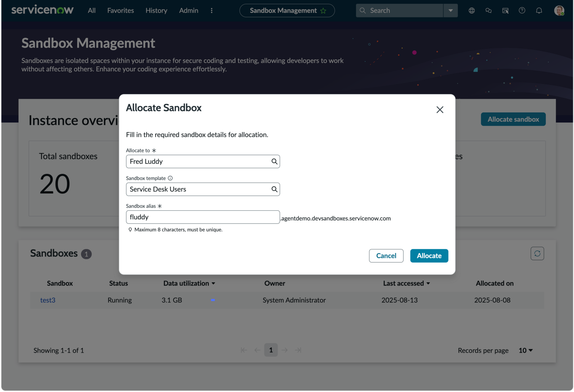Image resolution: width=574 pixels, height=392 pixels.
Task: Click the Sandbox template field
Action: point(203,189)
